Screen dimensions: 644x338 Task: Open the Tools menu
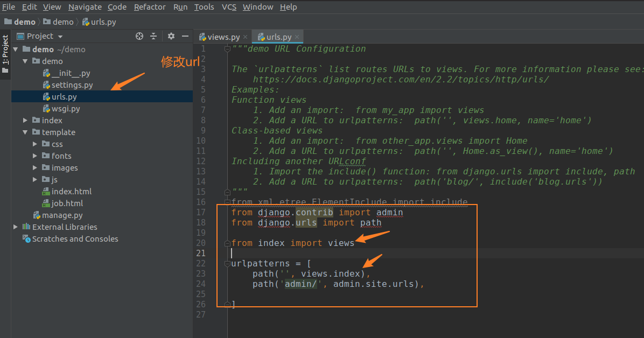pyautogui.click(x=204, y=7)
